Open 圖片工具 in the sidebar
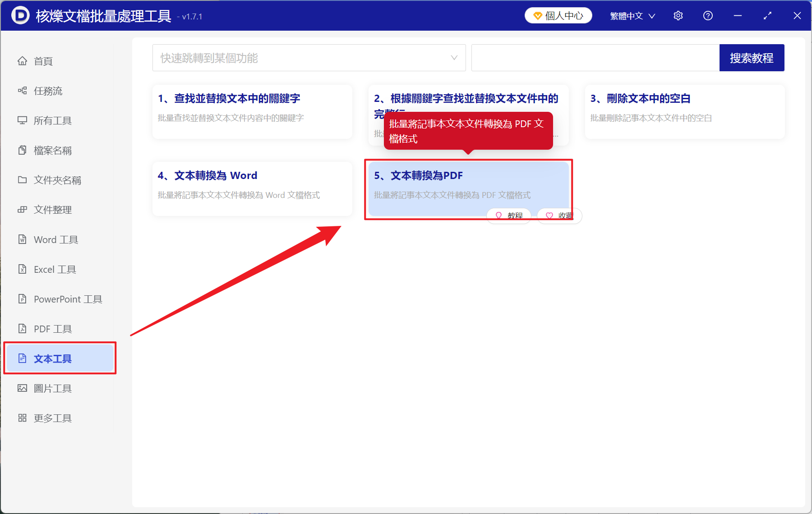The image size is (812, 514). pyautogui.click(x=60, y=388)
